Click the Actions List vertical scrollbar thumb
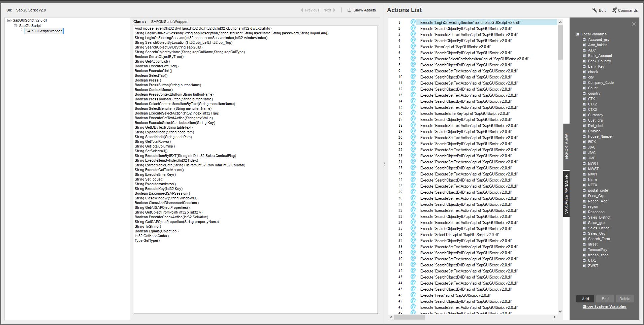 click(560, 42)
